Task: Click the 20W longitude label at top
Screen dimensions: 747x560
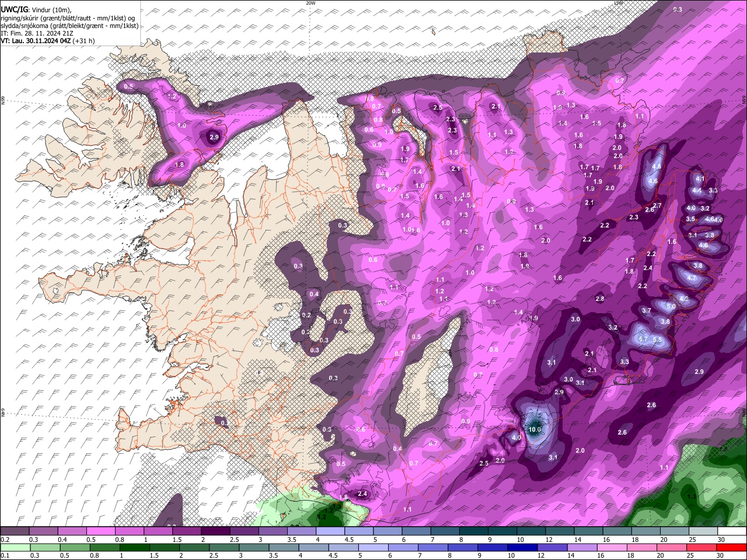Action: 310,3
